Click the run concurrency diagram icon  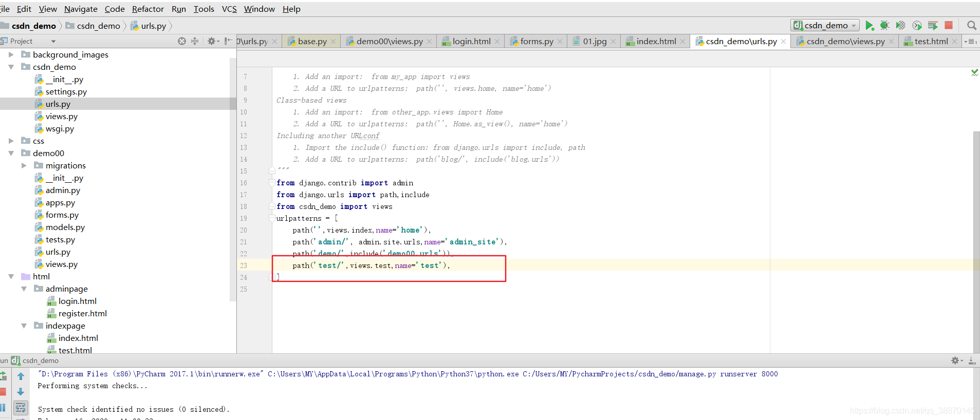point(933,26)
